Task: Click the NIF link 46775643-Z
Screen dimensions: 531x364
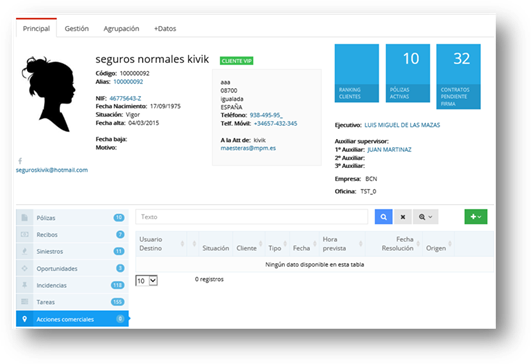Action: tap(125, 98)
